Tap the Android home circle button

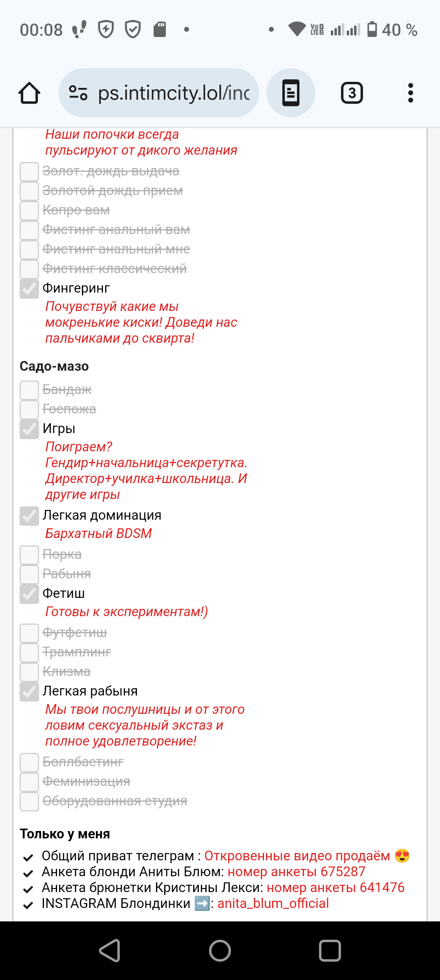(x=220, y=951)
